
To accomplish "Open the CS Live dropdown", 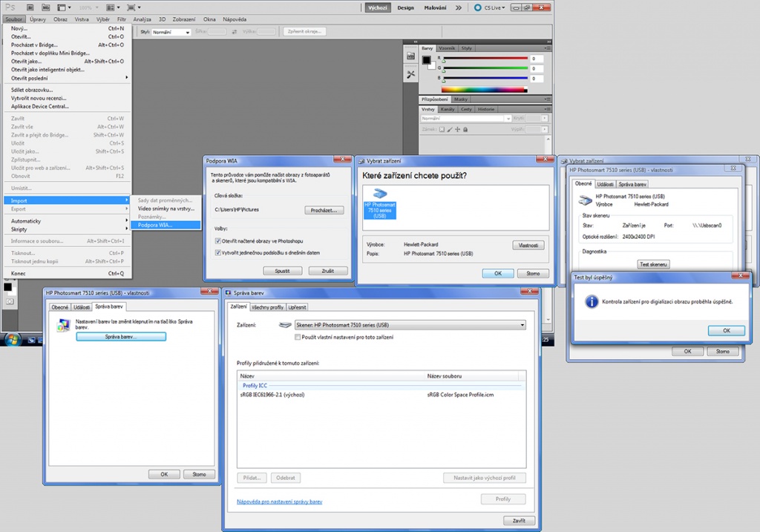I will (494, 7).
